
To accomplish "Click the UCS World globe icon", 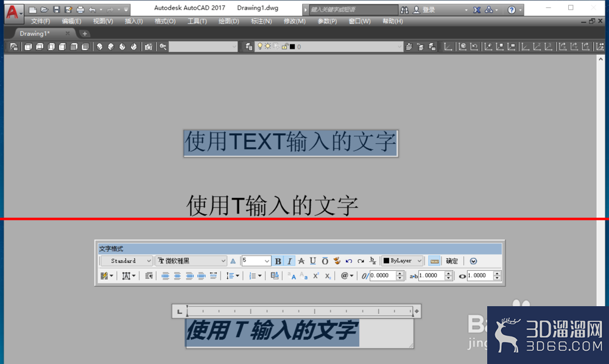I will [462, 47].
